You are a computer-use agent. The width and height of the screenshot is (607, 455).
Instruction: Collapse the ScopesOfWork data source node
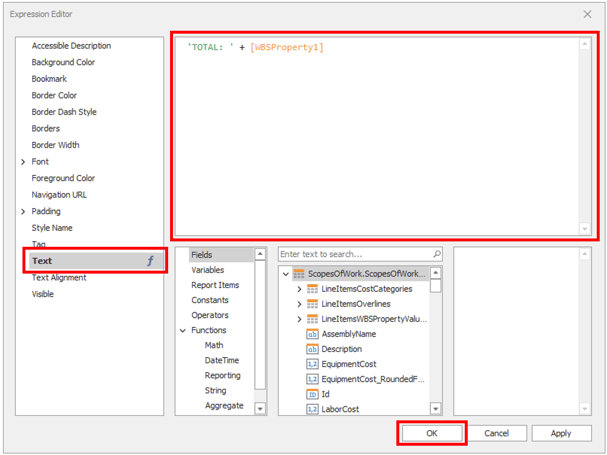(x=286, y=274)
